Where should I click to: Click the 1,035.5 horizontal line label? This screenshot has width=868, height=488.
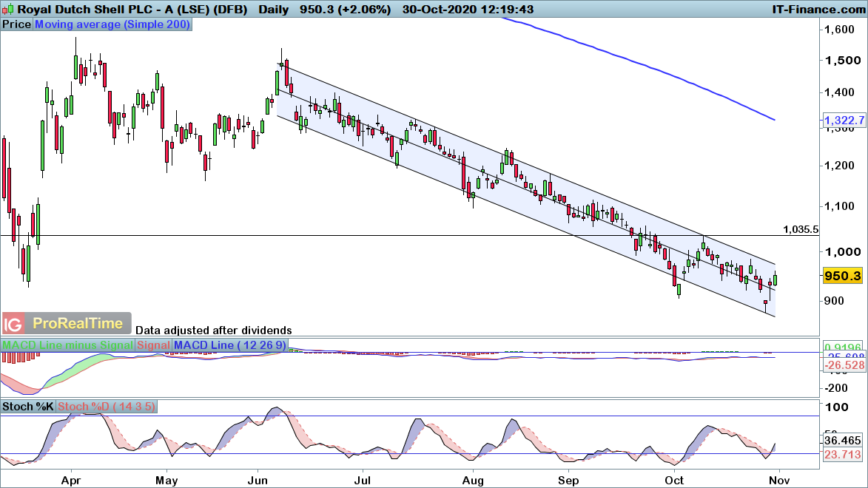tap(801, 229)
